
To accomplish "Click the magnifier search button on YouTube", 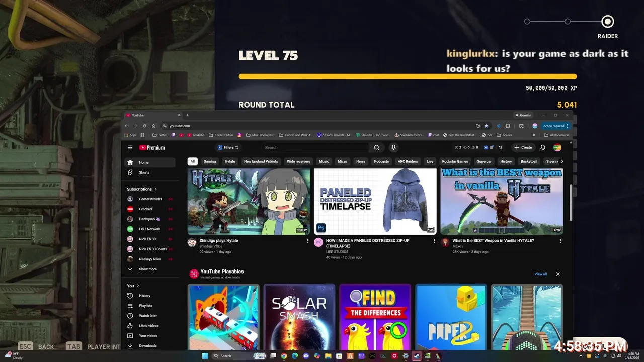I will (x=376, y=148).
